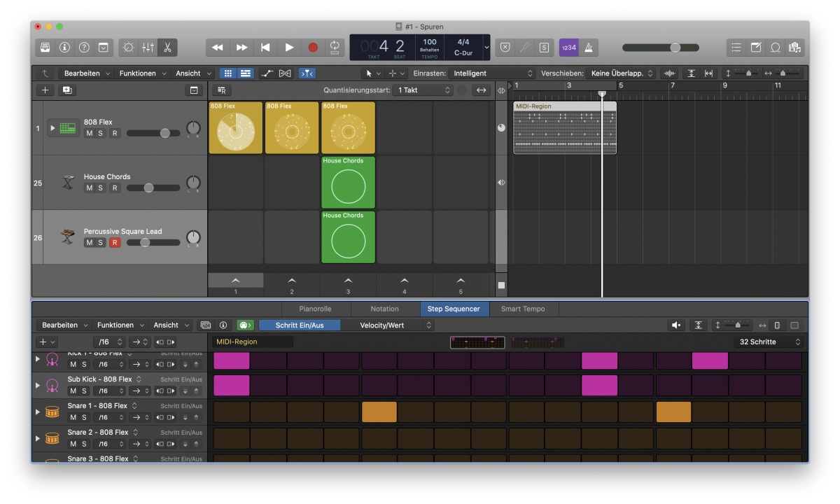The image size is (840, 504).
Task: Click the green MIDI icon in Step Sequencer toolbar
Action: (x=245, y=325)
